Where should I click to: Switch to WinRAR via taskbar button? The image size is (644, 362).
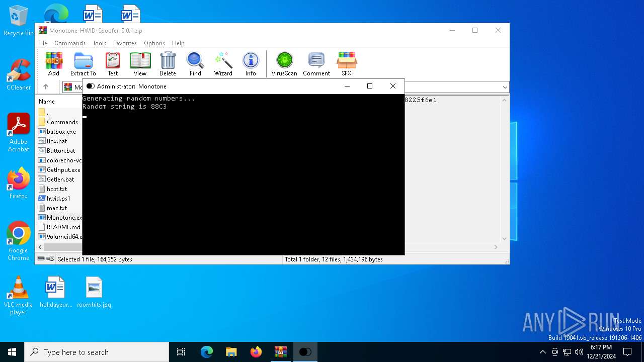coord(281,352)
